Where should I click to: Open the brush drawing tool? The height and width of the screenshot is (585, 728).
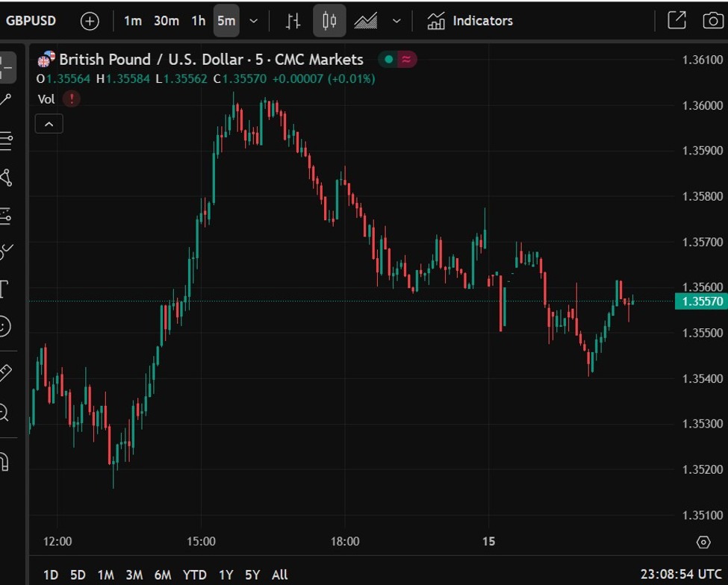[6, 252]
